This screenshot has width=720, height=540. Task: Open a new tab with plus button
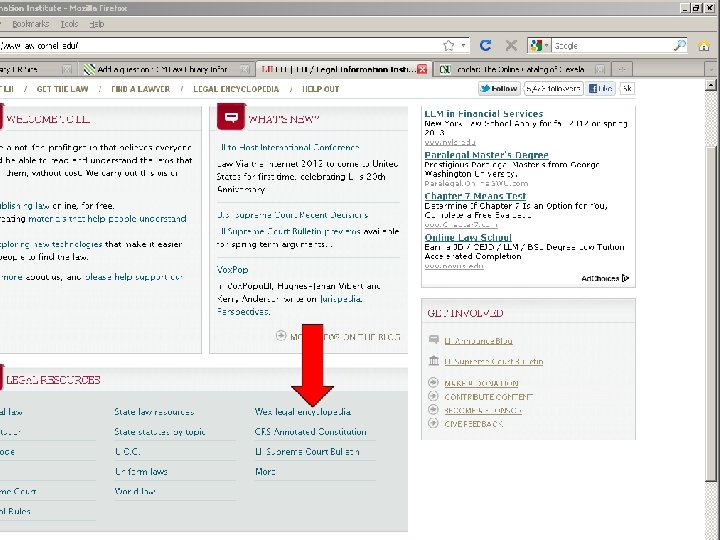click(x=622, y=69)
